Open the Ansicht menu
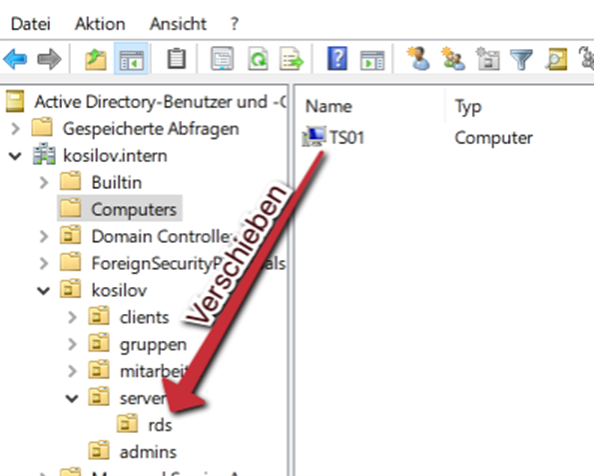This screenshot has width=594, height=476. coord(178,24)
